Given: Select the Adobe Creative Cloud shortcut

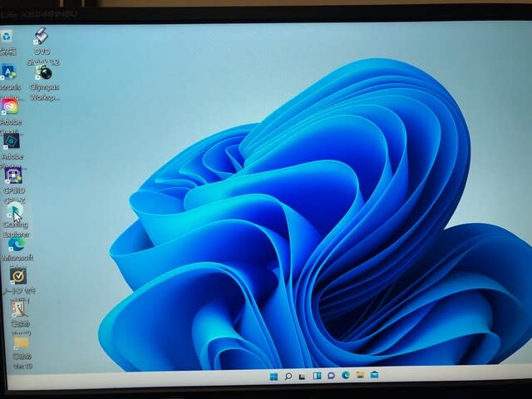Looking at the screenshot, I should [x=10, y=106].
